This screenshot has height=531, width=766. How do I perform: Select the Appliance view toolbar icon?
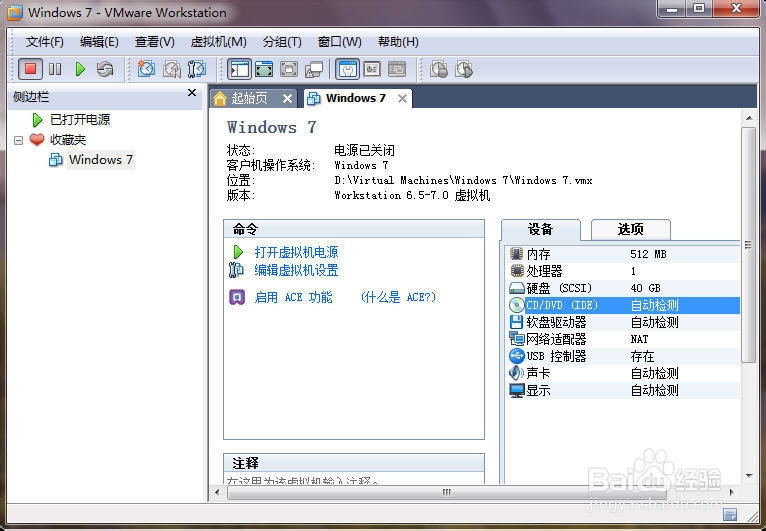click(x=372, y=69)
